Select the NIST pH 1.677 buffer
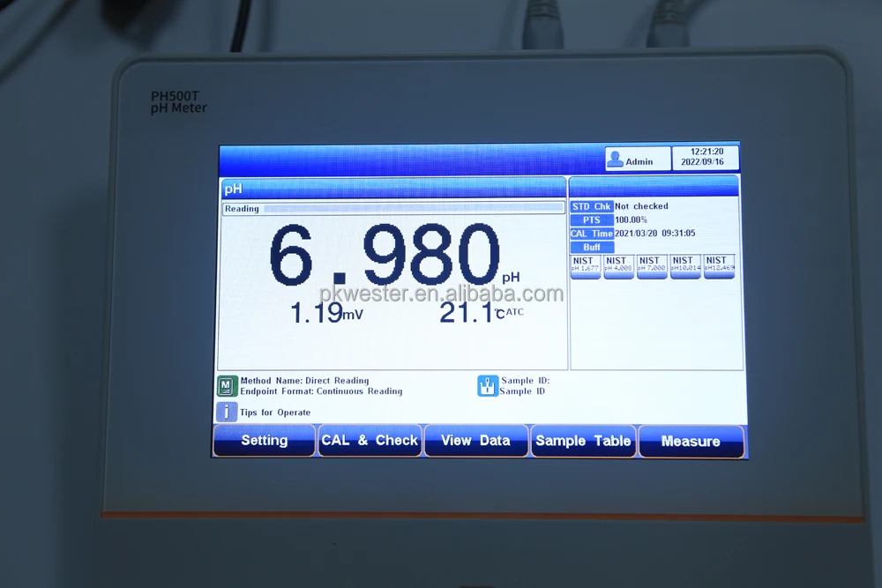This screenshot has width=882, height=588. coord(585,266)
